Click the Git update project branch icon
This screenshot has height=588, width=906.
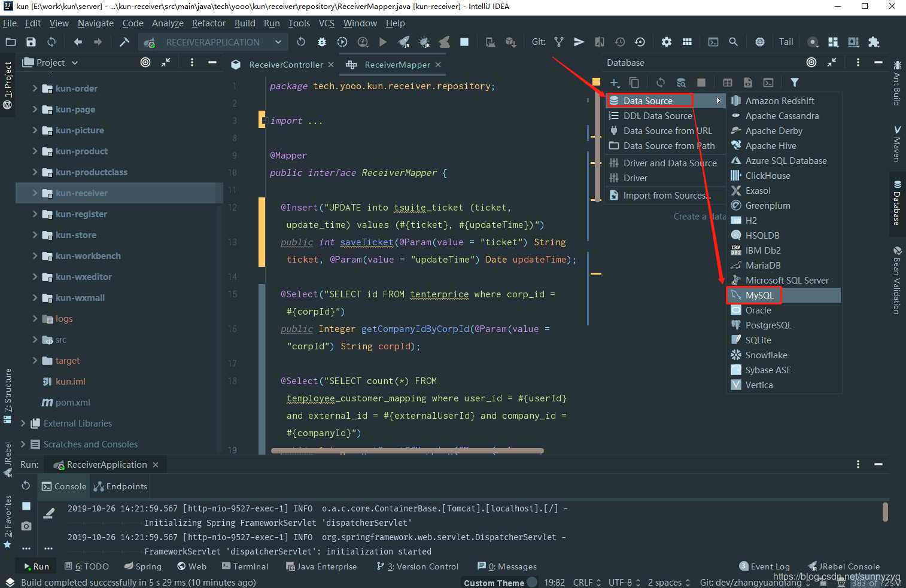[x=559, y=42]
